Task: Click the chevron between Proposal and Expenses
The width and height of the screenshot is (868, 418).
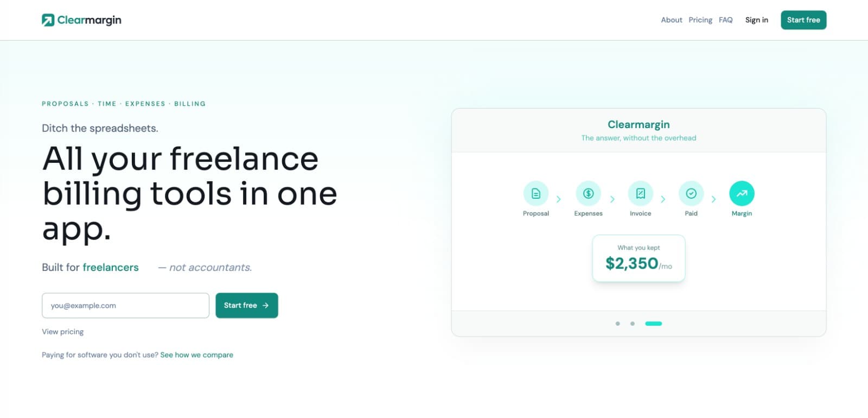Action: (559, 199)
